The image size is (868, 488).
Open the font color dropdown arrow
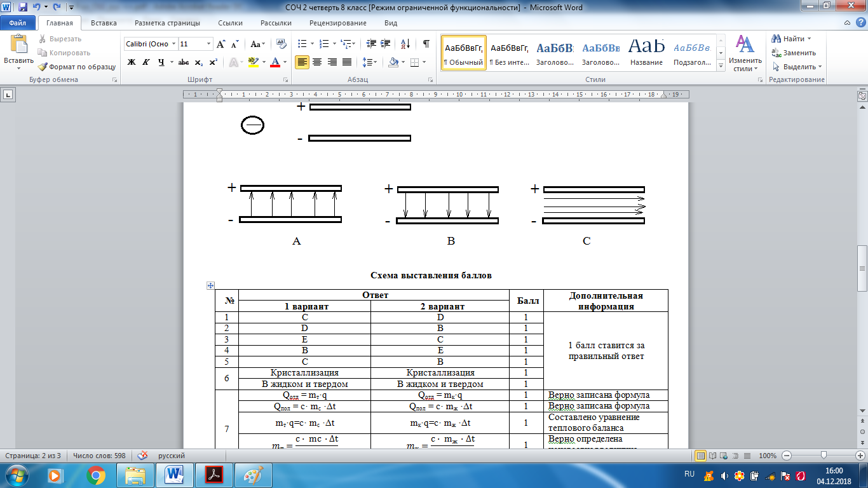tap(285, 62)
